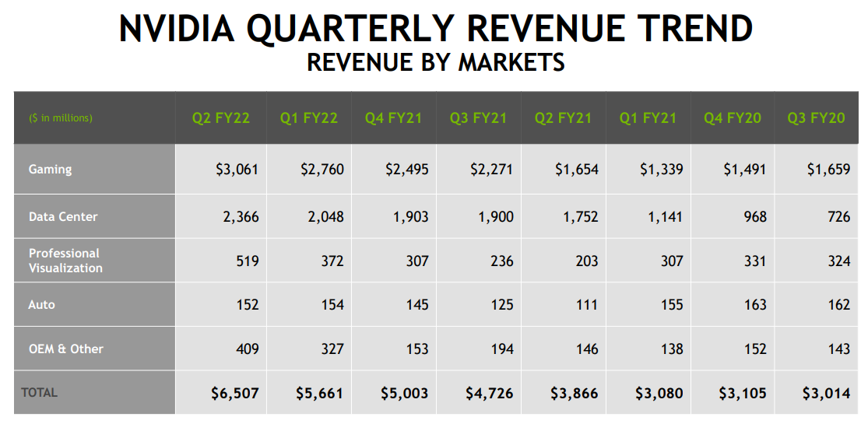Image resolution: width=868 pixels, height=424 pixels.
Task: Click Auto value 125
Action: [502, 305]
